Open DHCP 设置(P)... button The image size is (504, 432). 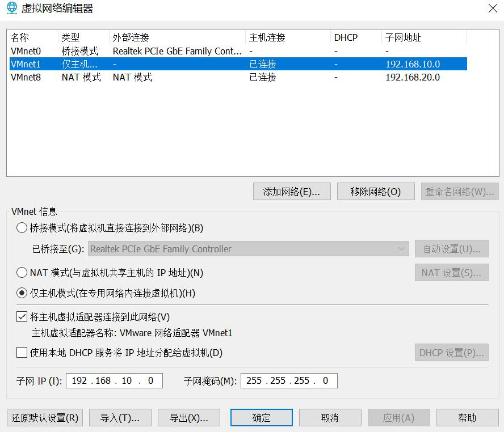pos(452,353)
